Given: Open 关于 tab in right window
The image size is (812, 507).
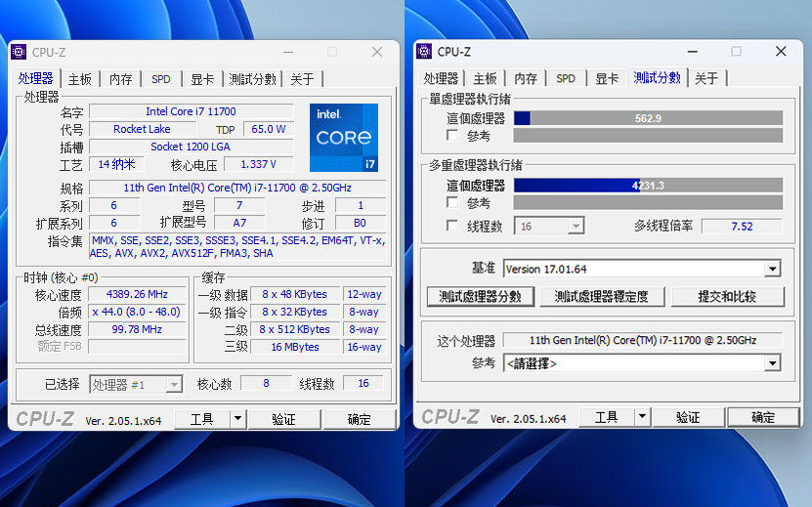Looking at the screenshot, I should click(x=706, y=78).
